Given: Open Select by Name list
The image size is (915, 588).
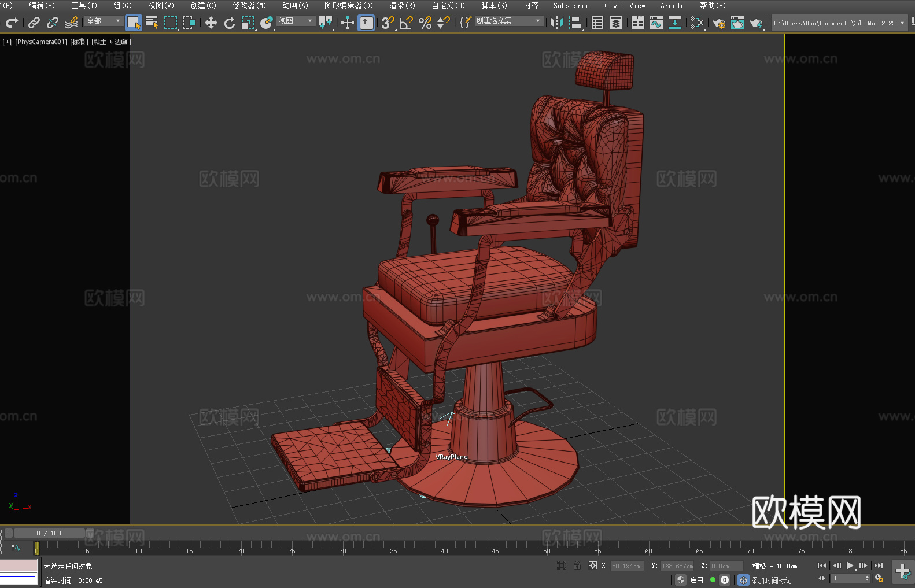Looking at the screenshot, I should click(x=152, y=23).
